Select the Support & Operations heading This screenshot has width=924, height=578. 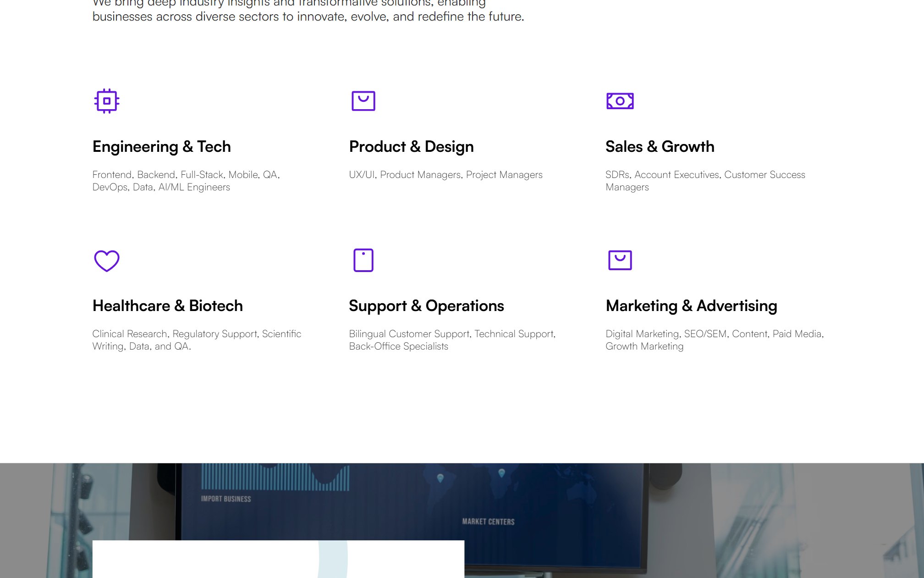pos(427,306)
